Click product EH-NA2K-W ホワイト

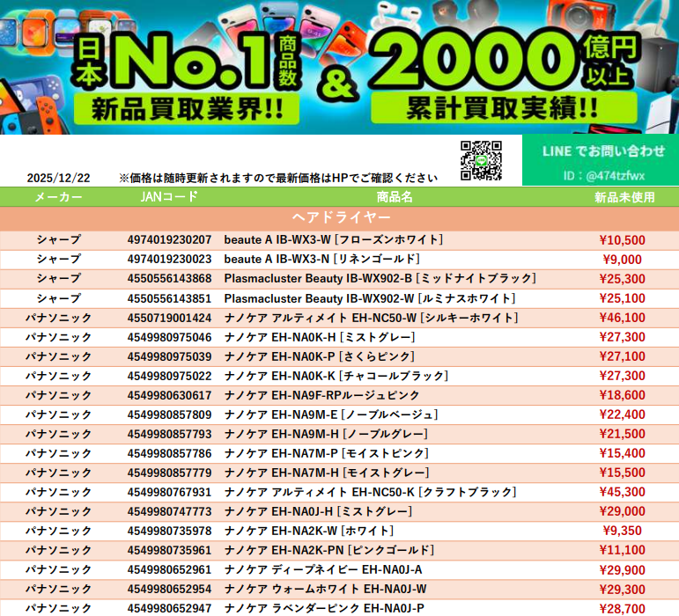tap(309, 531)
